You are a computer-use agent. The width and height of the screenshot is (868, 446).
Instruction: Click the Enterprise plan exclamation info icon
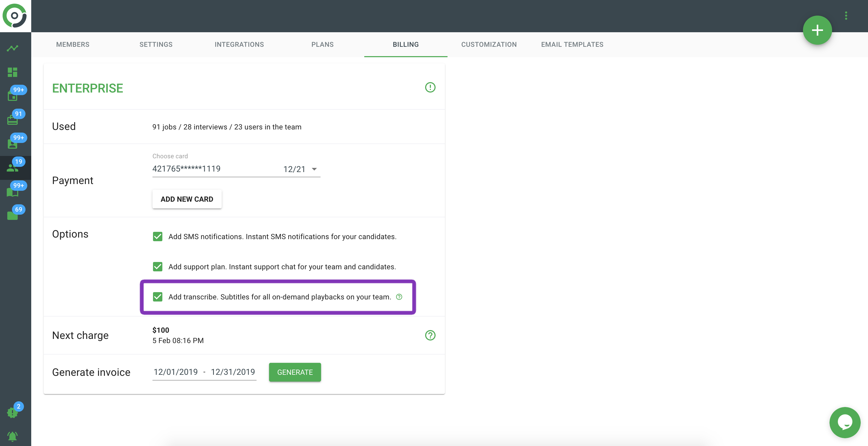[430, 88]
